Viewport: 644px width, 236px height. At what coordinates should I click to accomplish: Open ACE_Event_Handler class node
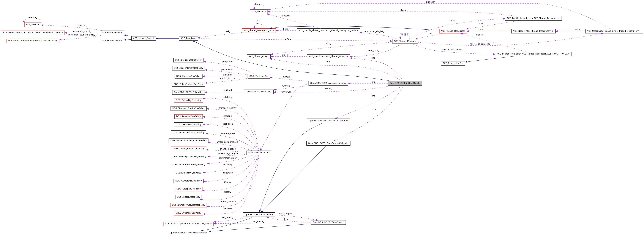[112, 33]
